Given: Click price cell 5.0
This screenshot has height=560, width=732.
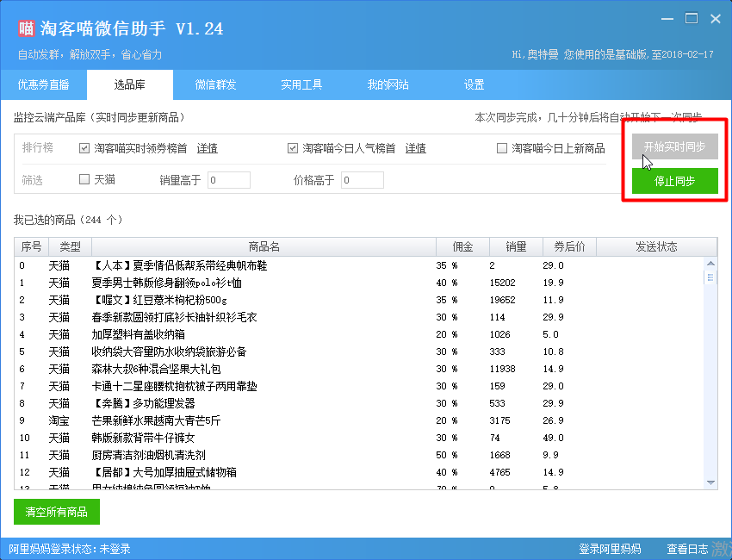Looking at the screenshot, I should pos(551,334).
